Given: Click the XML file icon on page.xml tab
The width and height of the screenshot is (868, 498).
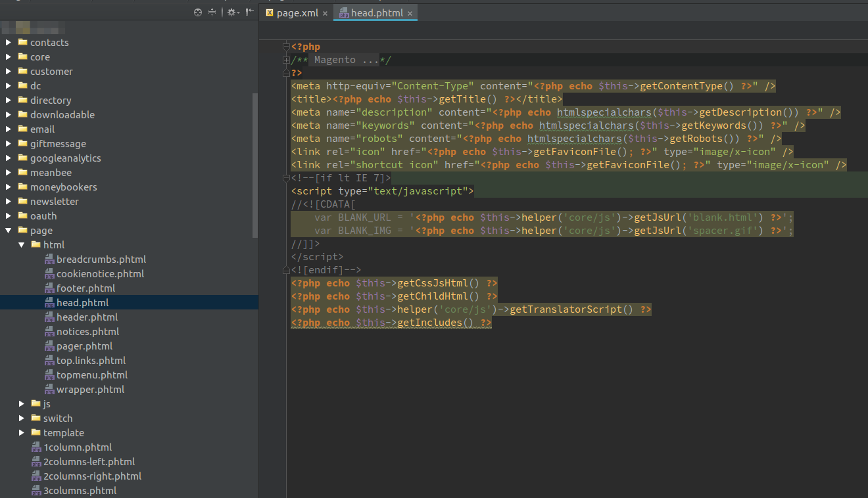Looking at the screenshot, I should 270,12.
